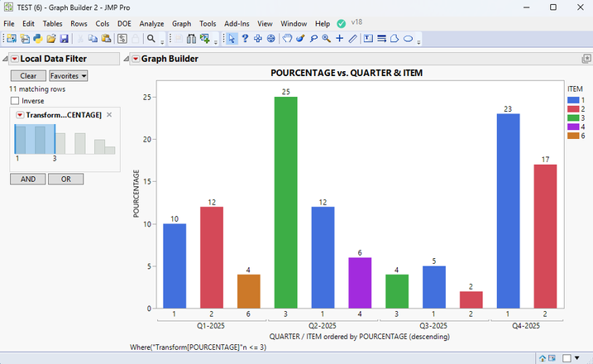The width and height of the screenshot is (593, 364).
Task: Click the OR button
Action: point(66,179)
